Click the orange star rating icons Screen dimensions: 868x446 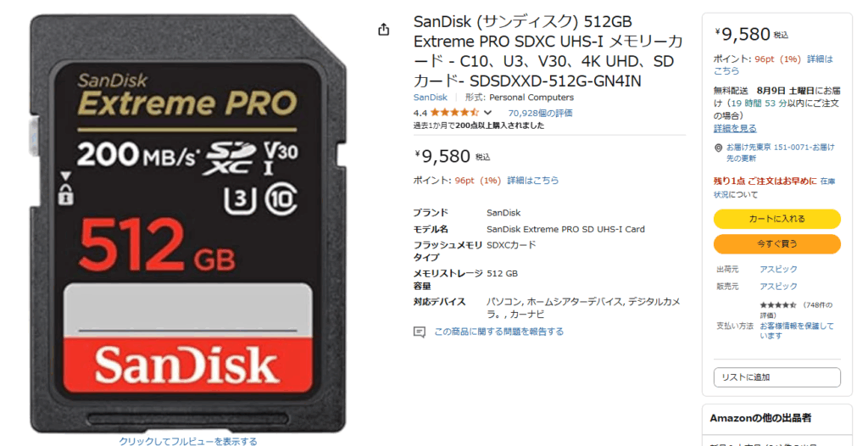pyautogui.click(x=454, y=113)
